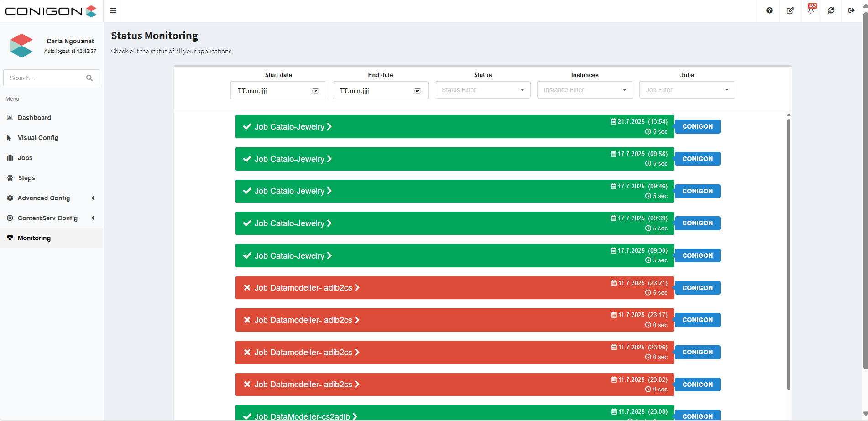Open End date calendar picker icon
Screen dimensions: 868x421
click(418, 90)
